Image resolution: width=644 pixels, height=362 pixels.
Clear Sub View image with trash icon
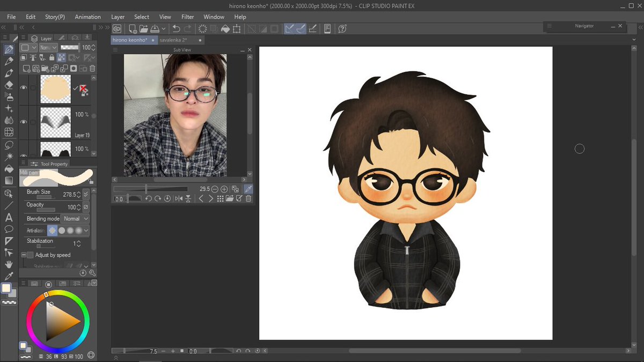coord(248,198)
